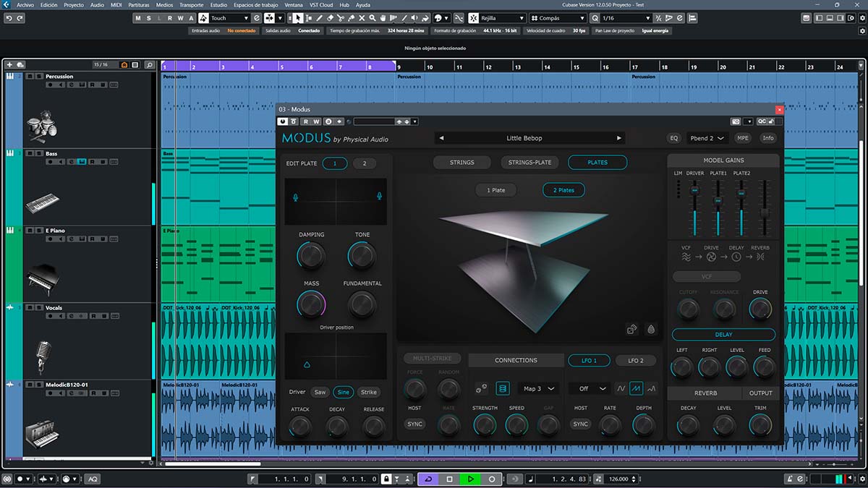Select the Object Selection arrow tool

(x=298, y=18)
